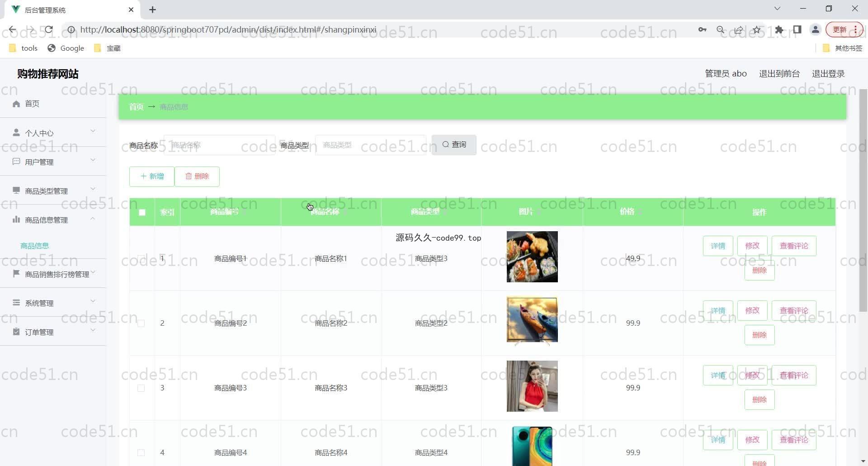868x466 pixels.
Task: Focus the 商品类型 search field
Action: point(371,145)
